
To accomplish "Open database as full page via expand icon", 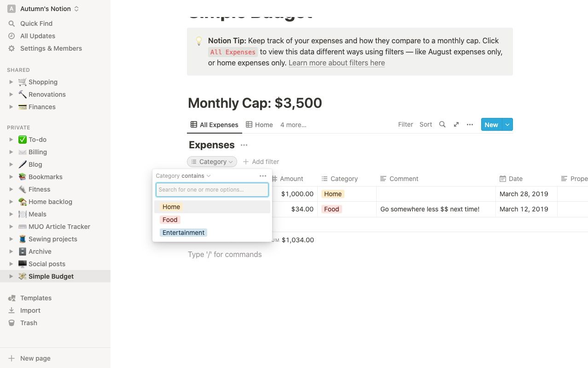I will pyautogui.click(x=456, y=124).
